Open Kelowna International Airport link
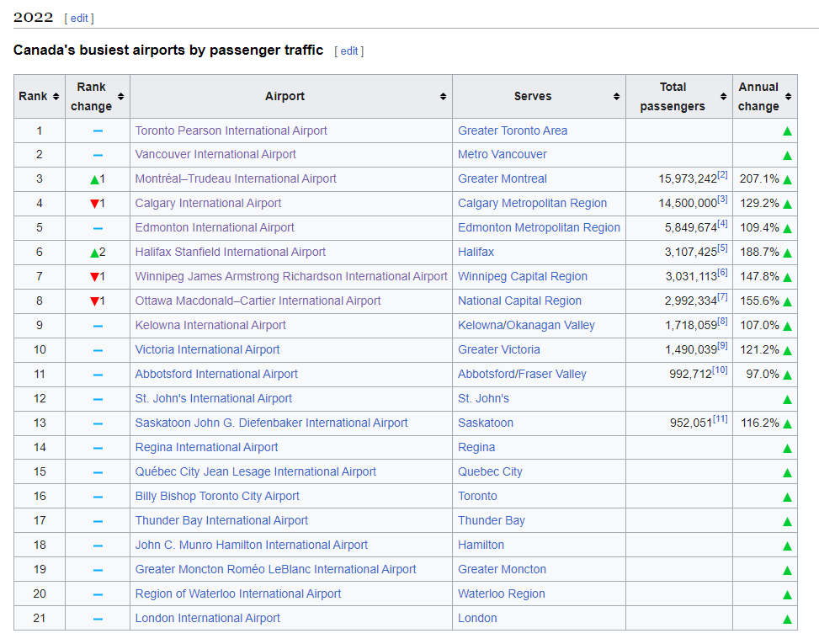 (210, 326)
